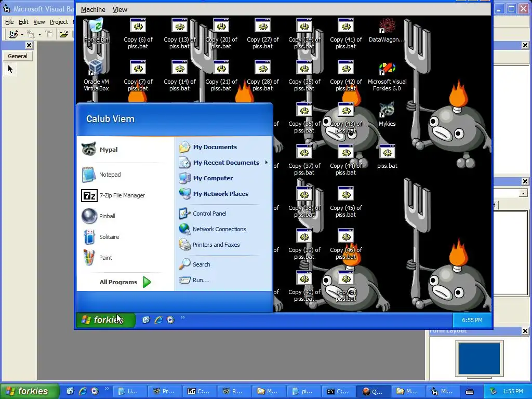The height and width of the screenshot is (399, 532).
Task: Open media player in VM quick launch
Action: (x=170, y=320)
